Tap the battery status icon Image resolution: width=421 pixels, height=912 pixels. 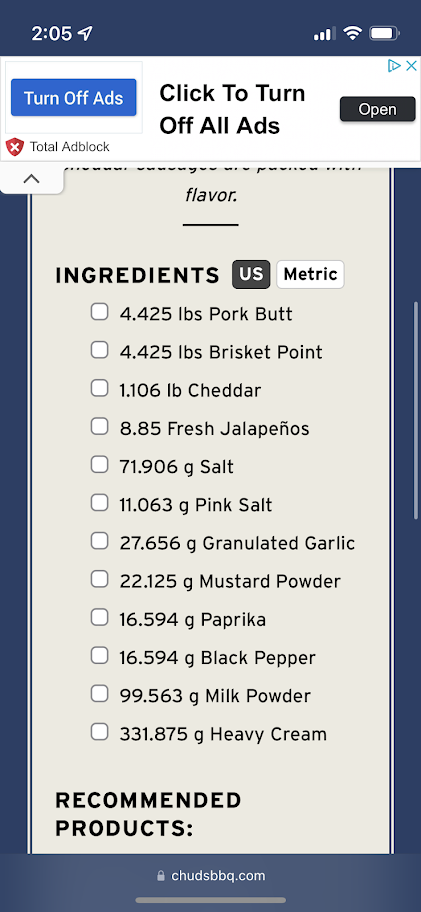pos(384,34)
